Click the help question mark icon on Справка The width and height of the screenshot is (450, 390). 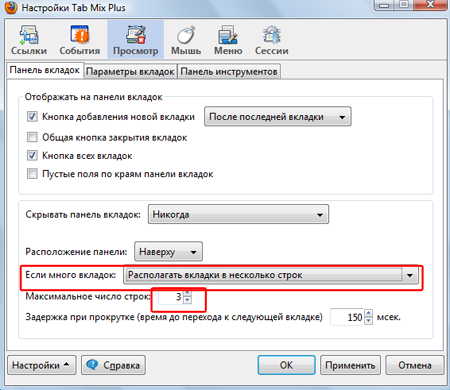92,365
